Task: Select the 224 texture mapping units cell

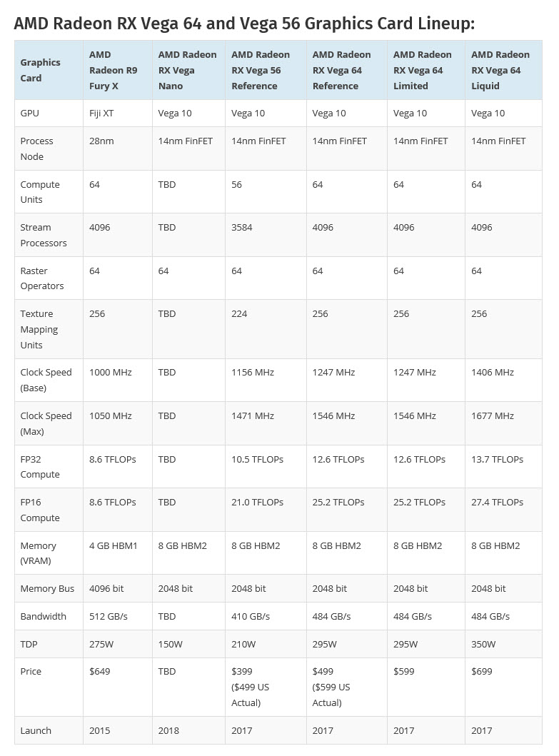Action: [239, 313]
